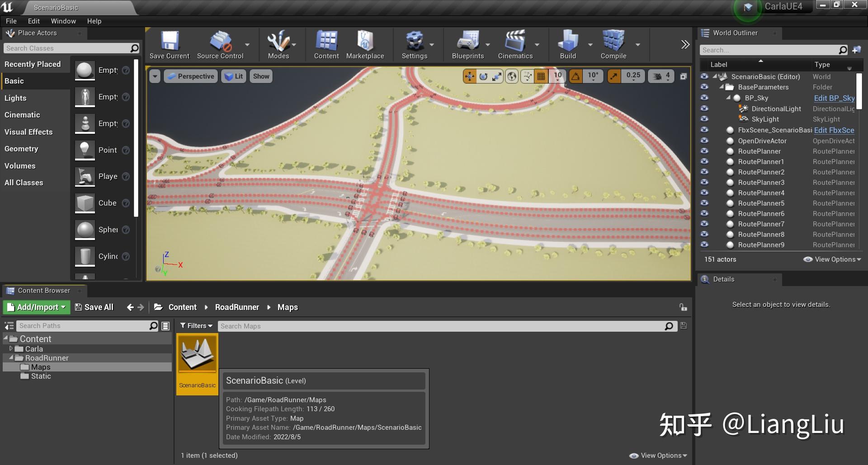Image resolution: width=868 pixels, height=465 pixels.
Task: Open the Edit menu
Action: tap(33, 21)
